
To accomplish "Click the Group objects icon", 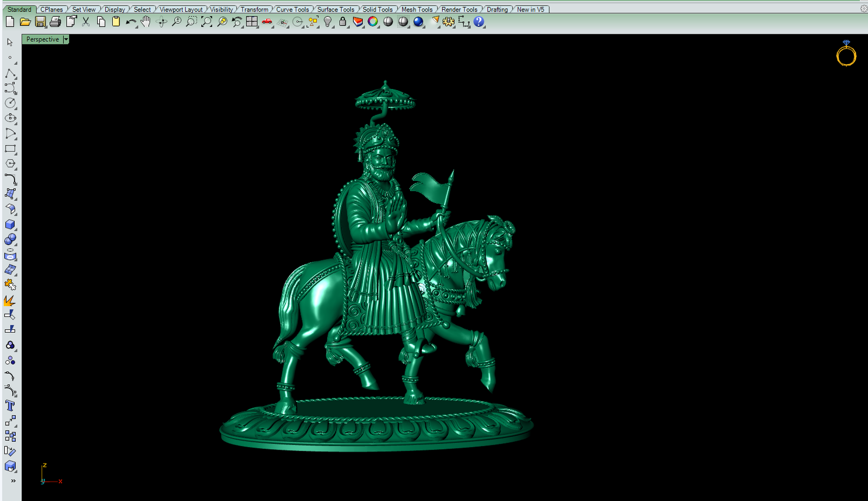I will click(10, 345).
